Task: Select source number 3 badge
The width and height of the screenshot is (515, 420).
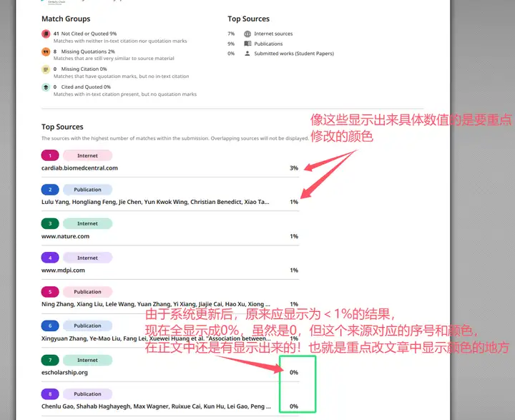Action: (x=50, y=223)
